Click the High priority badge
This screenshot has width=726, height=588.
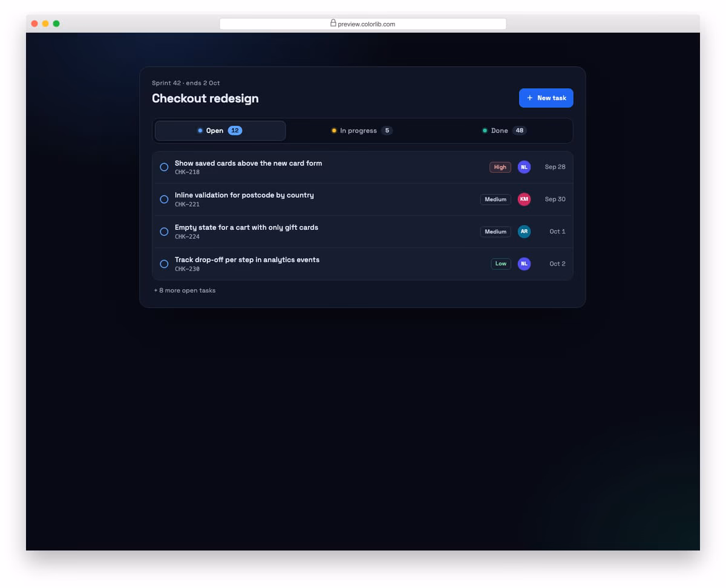click(500, 167)
